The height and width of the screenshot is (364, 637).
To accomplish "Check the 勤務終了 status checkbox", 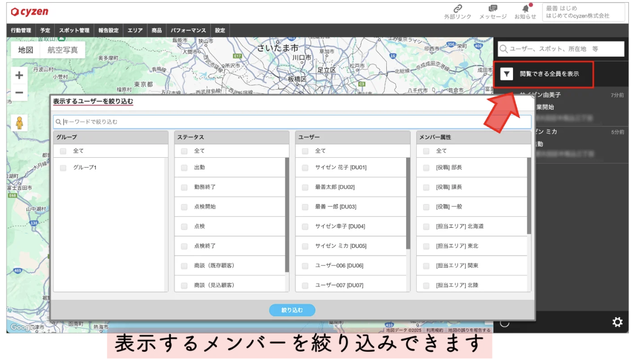I will point(184,187).
